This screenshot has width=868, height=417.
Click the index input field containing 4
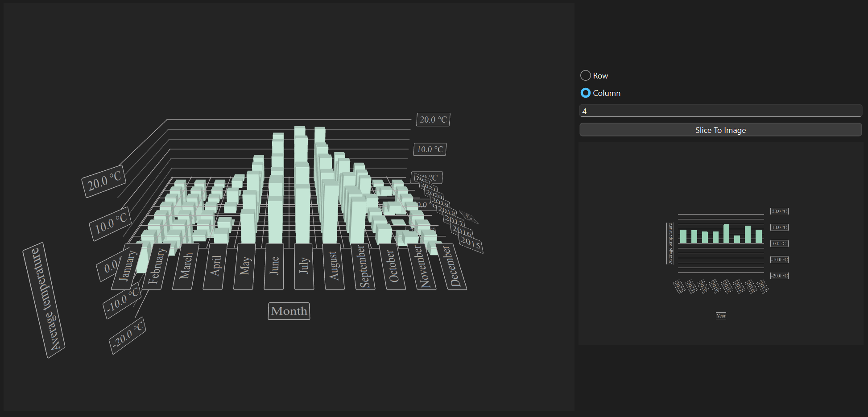click(x=720, y=111)
